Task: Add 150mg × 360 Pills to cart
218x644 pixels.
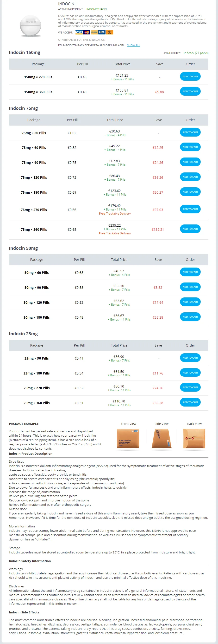Action: click(190, 92)
